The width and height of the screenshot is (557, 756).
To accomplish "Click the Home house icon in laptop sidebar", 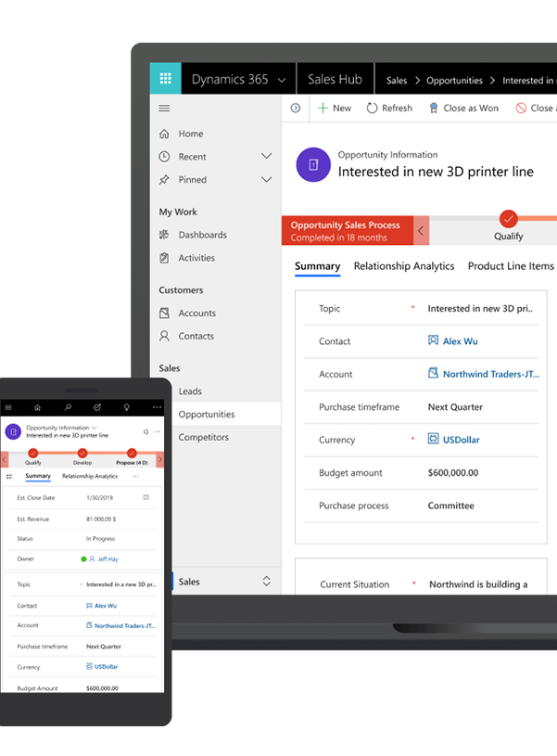I will point(164,134).
